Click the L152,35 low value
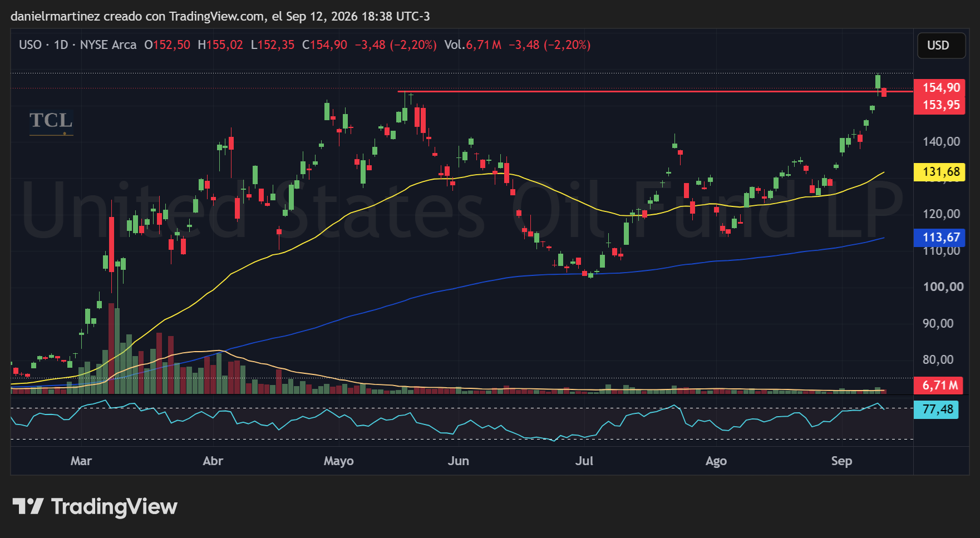The width and height of the screenshot is (980, 538). (x=272, y=45)
